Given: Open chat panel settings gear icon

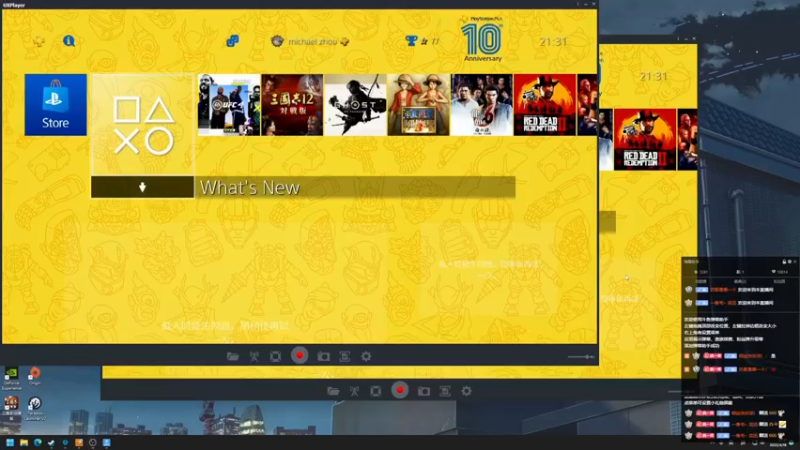Looking at the screenshot, I should [x=789, y=262].
